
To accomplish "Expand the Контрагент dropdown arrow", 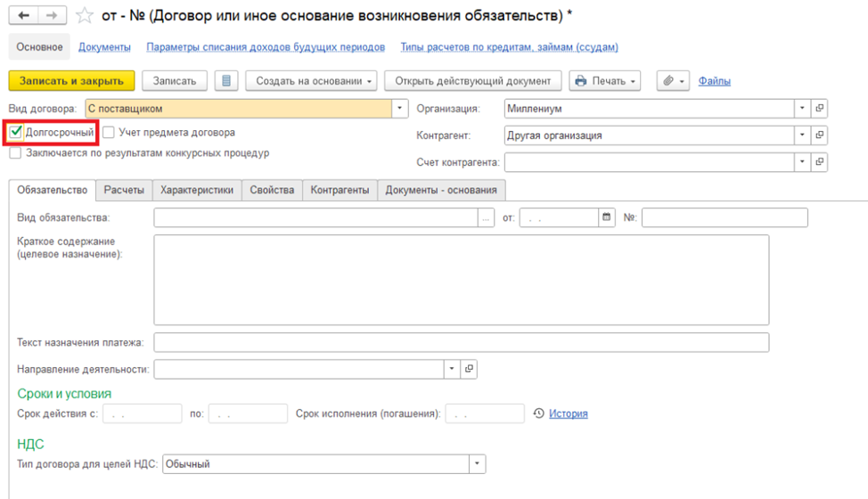I will [x=802, y=135].
